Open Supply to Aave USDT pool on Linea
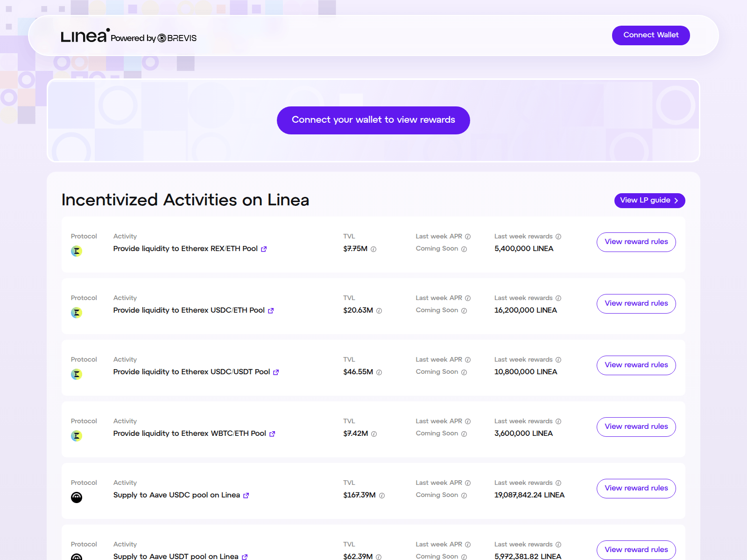 [x=176, y=556]
